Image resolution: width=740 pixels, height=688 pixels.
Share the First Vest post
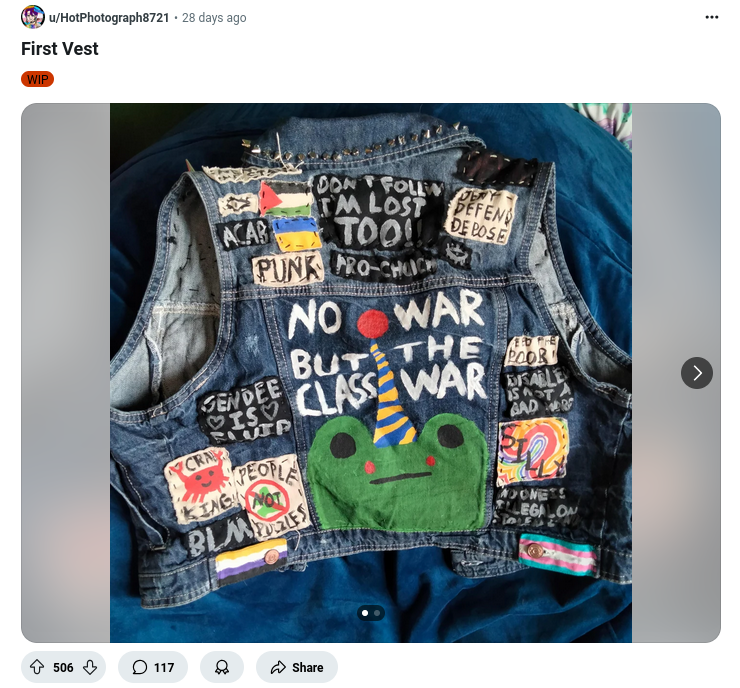297,667
